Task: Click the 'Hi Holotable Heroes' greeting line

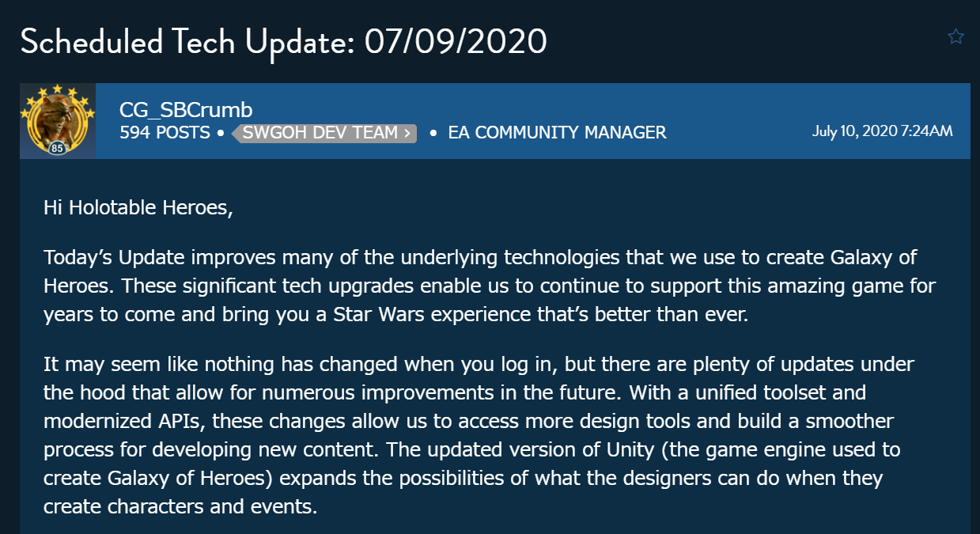Action: click(139, 209)
